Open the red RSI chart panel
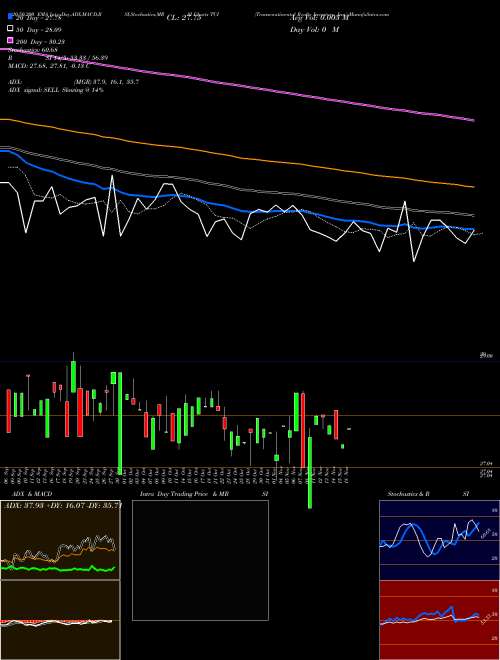Screen dimensions: 500x660 [439, 620]
